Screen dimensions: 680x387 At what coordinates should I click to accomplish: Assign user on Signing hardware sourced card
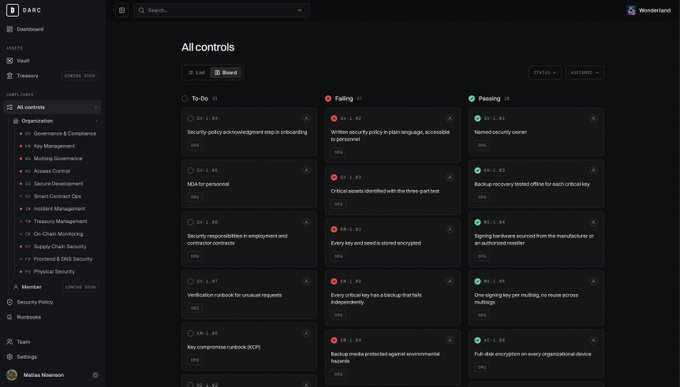593,222
